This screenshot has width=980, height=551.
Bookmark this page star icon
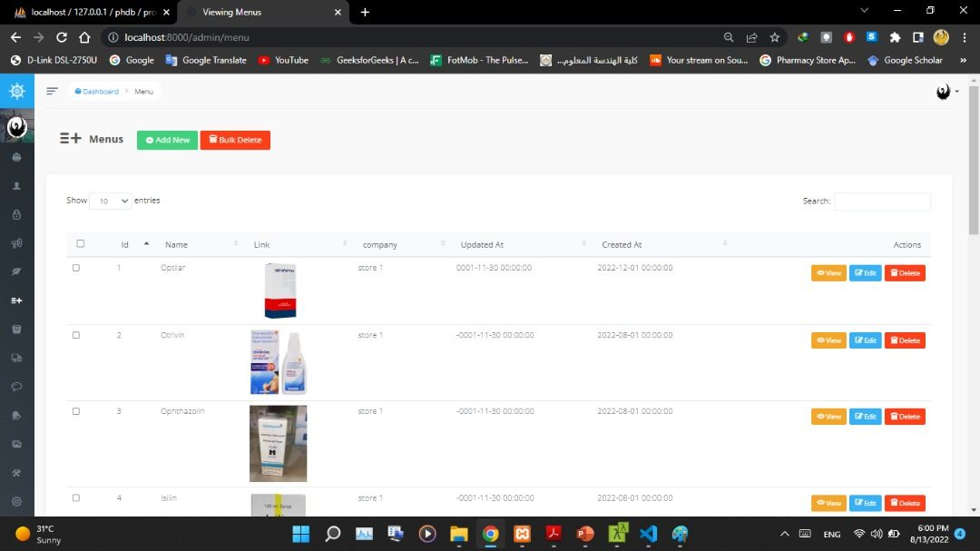(774, 37)
